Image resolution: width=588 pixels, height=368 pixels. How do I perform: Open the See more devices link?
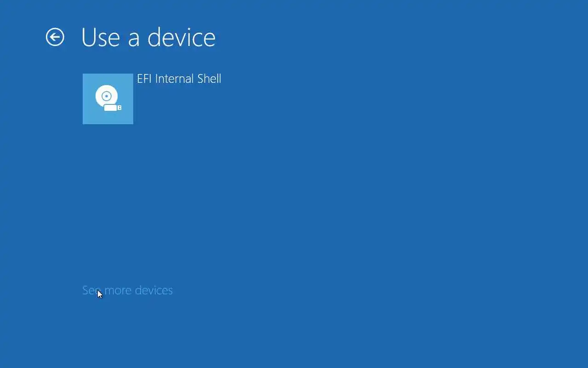tap(127, 290)
